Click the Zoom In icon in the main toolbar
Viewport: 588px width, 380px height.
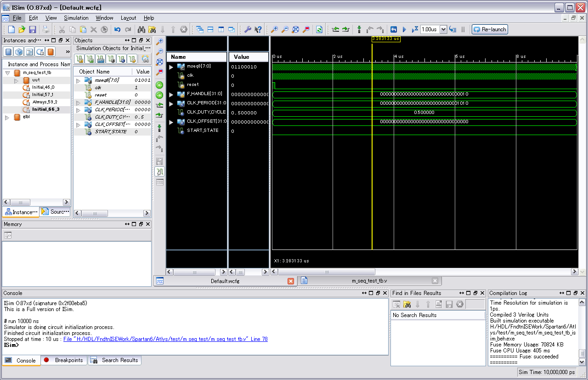tap(274, 29)
